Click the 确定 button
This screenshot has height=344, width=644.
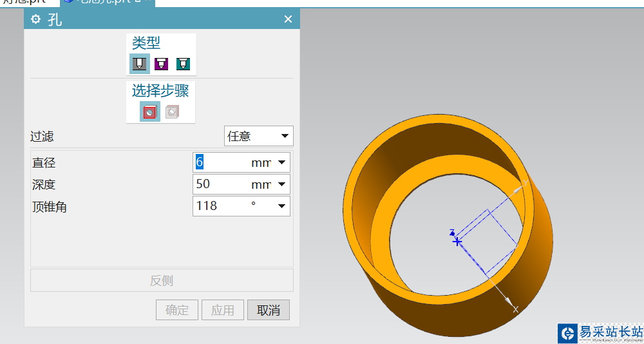[177, 310]
